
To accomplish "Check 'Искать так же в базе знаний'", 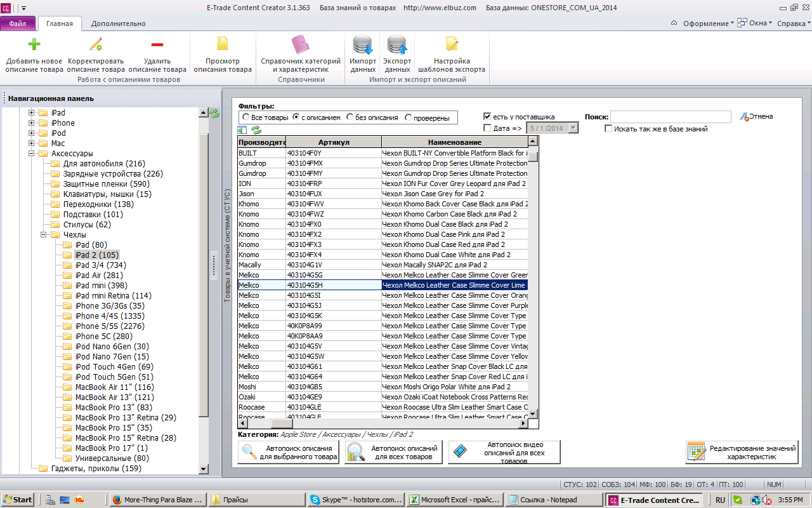I will 608,129.
